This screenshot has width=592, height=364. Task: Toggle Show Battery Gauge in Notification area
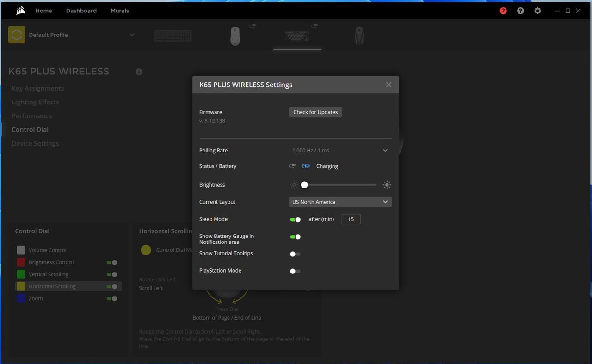(x=295, y=237)
